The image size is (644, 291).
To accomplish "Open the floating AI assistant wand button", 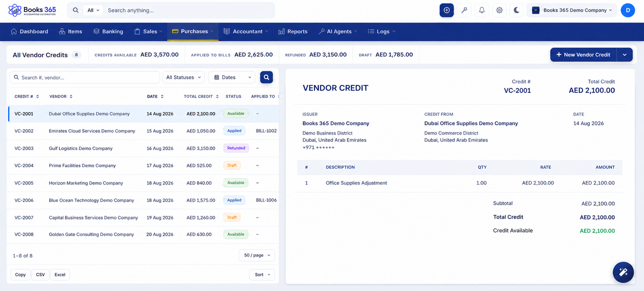I will [623, 272].
